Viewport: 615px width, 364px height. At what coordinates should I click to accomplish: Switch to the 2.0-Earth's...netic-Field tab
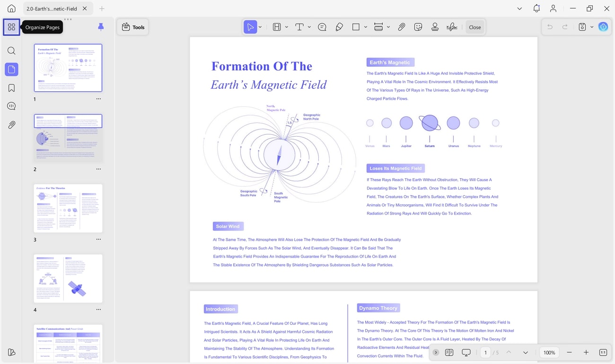(x=52, y=9)
